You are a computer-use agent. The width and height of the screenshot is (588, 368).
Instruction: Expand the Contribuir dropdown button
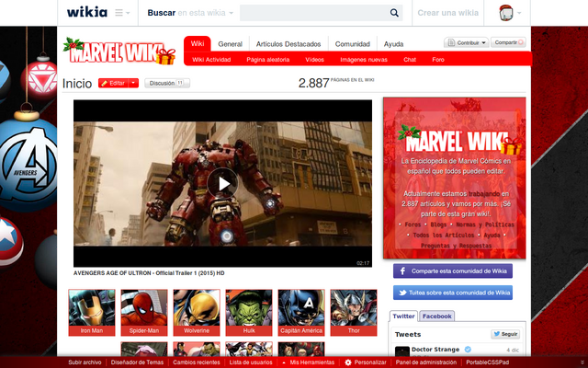(x=467, y=42)
